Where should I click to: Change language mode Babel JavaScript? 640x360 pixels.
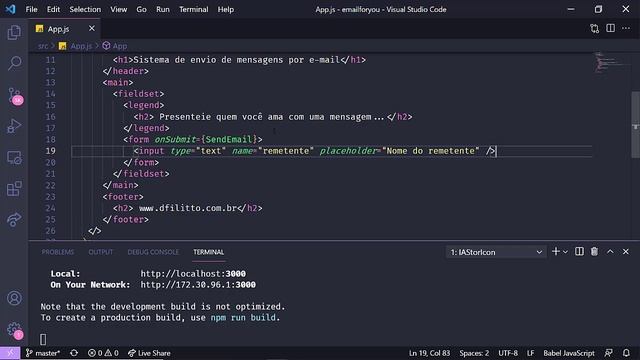[569, 353]
